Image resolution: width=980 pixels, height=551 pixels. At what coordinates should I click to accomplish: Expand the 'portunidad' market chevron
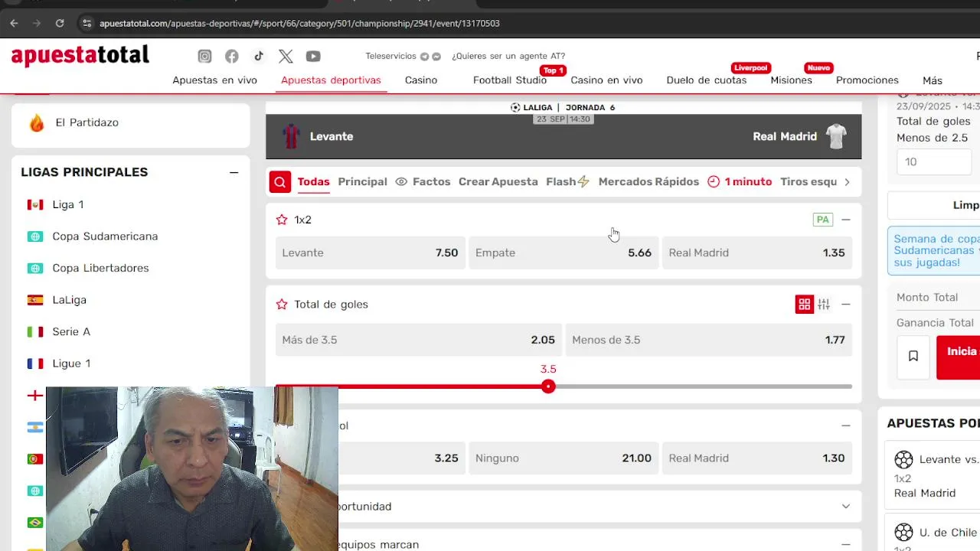[846, 507]
